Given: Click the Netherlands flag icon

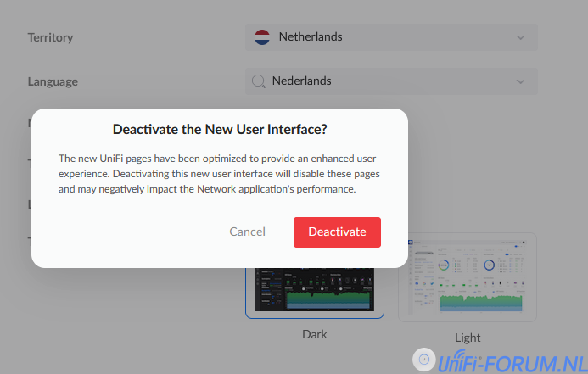Looking at the screenshot, I should point(262,37).
